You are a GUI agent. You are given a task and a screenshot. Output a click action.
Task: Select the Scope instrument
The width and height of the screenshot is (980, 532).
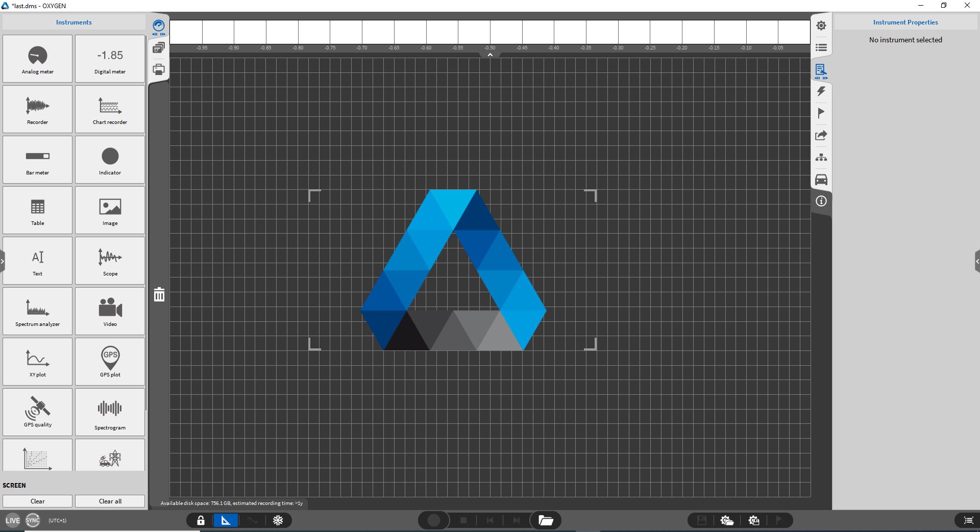click(110, 261)
